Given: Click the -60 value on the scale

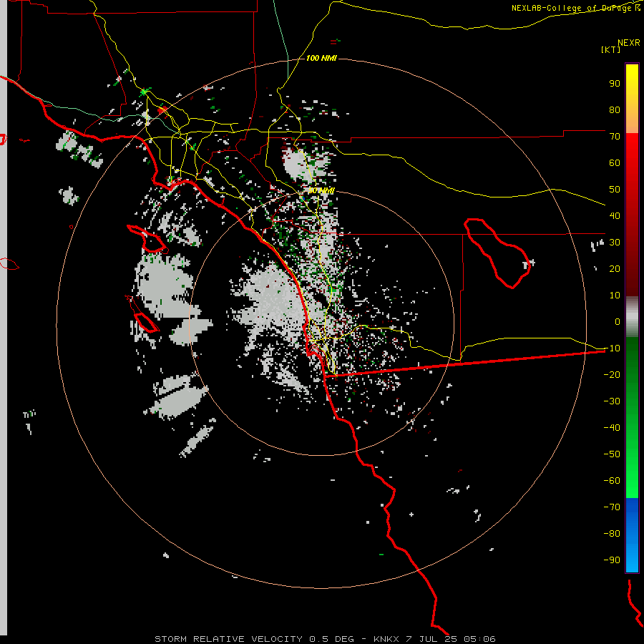Looking at the screenshot, I should pyautogui.click(x=612, y=481).
